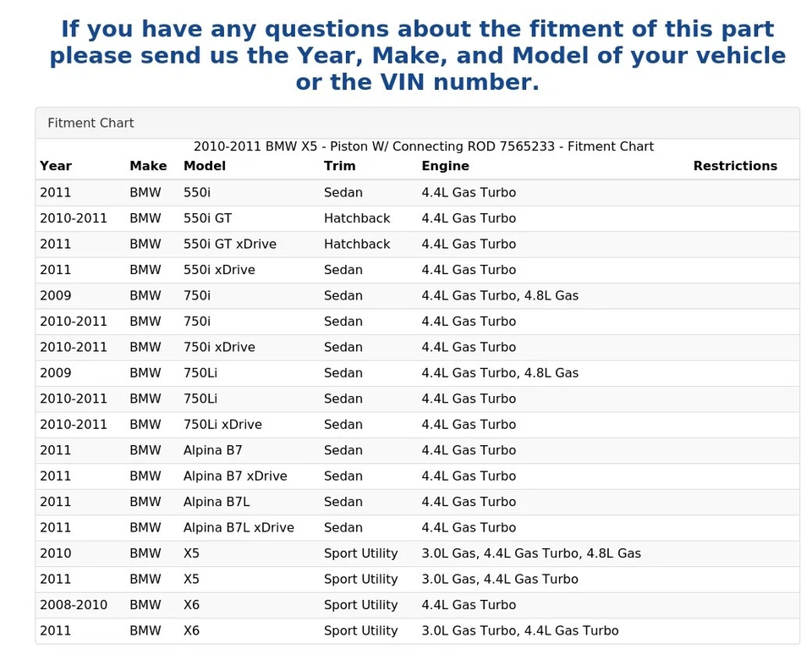Viewport: 812px width, 660px height.
Task: Select the Alpina B7 xDrive model cell
Action: coord(235,476)
